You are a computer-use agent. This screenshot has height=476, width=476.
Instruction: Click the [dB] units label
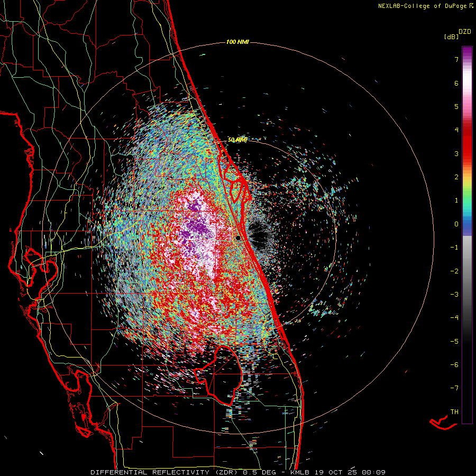(452, 37)
